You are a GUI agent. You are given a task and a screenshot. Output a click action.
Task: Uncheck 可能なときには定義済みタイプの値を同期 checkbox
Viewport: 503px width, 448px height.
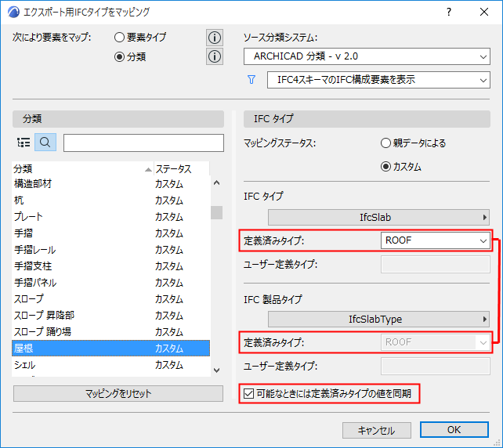[x=248, y=393]
